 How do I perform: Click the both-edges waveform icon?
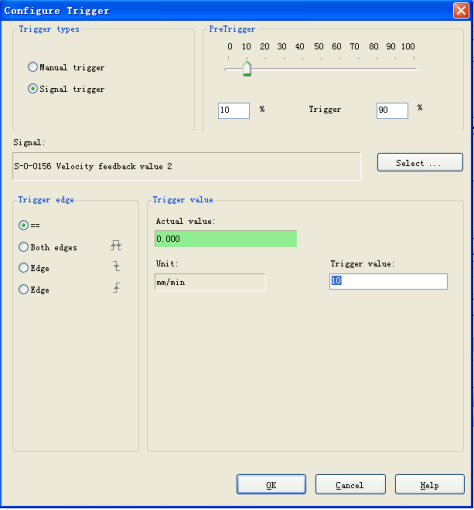click(116, 246)
